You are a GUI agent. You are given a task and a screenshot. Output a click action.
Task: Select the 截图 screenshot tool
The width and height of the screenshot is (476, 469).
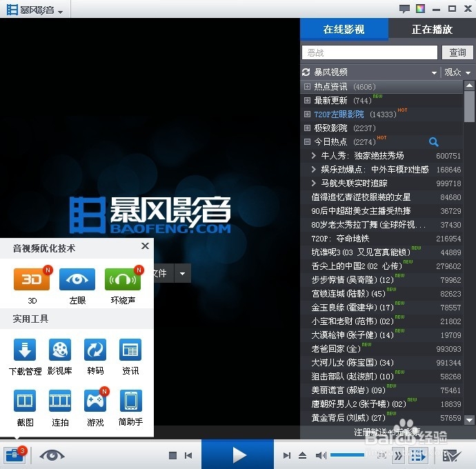[x=25, y=401]
